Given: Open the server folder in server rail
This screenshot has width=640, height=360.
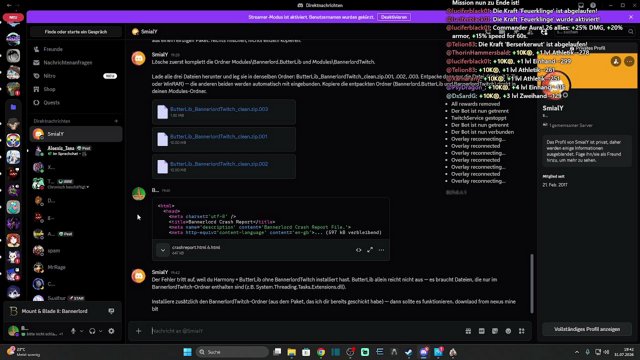Looking at the screenshot, I should 13,107.
